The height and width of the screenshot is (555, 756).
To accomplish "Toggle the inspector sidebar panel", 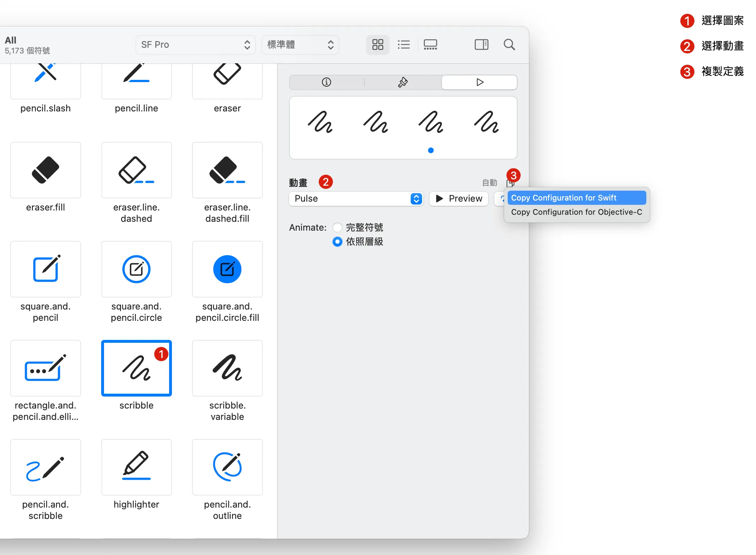I will click(481, 45).
